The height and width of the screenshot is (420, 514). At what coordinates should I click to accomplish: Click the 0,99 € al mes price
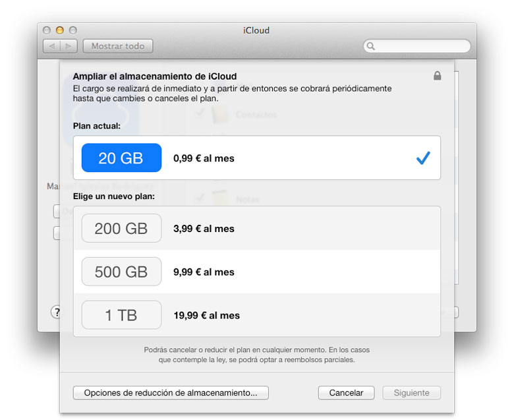(204, 158)
